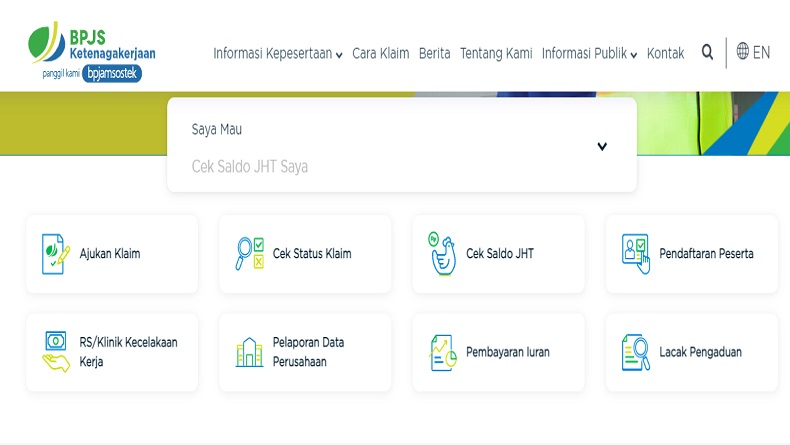The width and height of the screenshot is (790, 445).
Task: Open the Cara Klaim menu item
Action: coord(380,54)
